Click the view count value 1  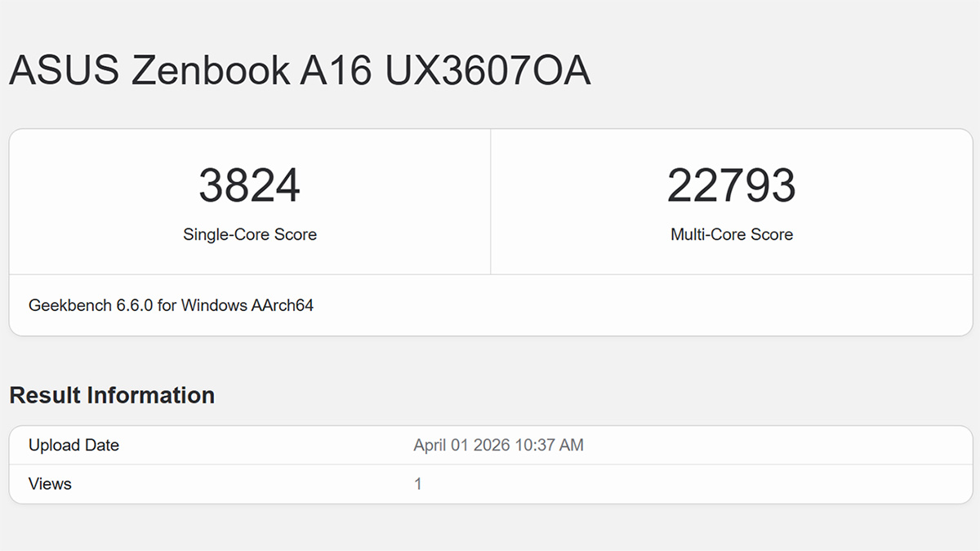[x=418, y=484]
